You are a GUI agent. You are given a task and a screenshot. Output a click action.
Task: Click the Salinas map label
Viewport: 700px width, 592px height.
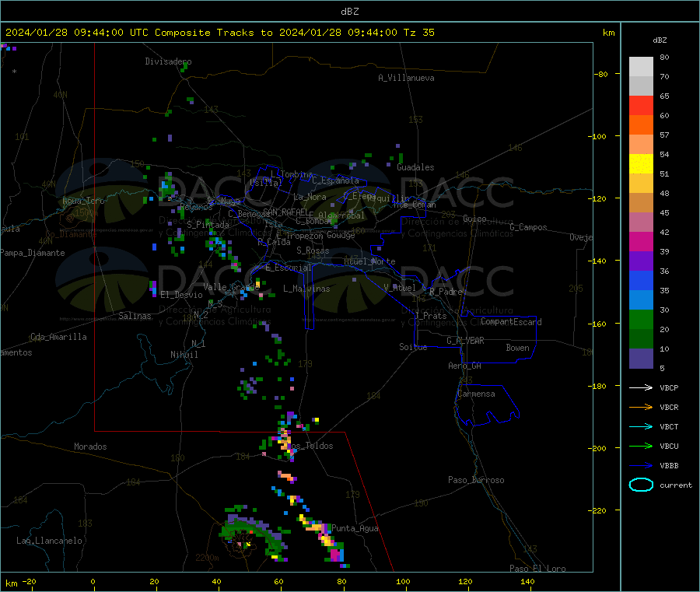point(135,316)
